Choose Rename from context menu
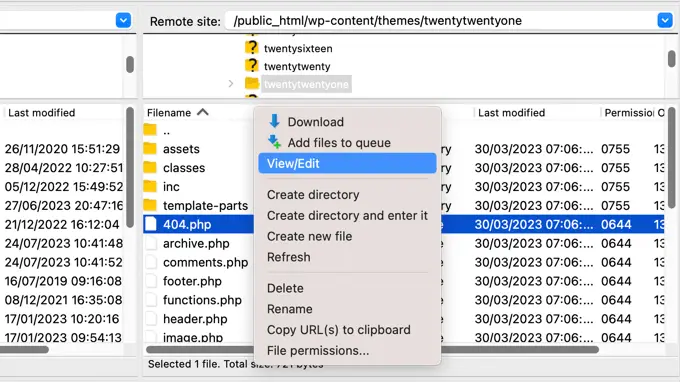The width and height of the screenshot is (680, 382). [347, 309]
